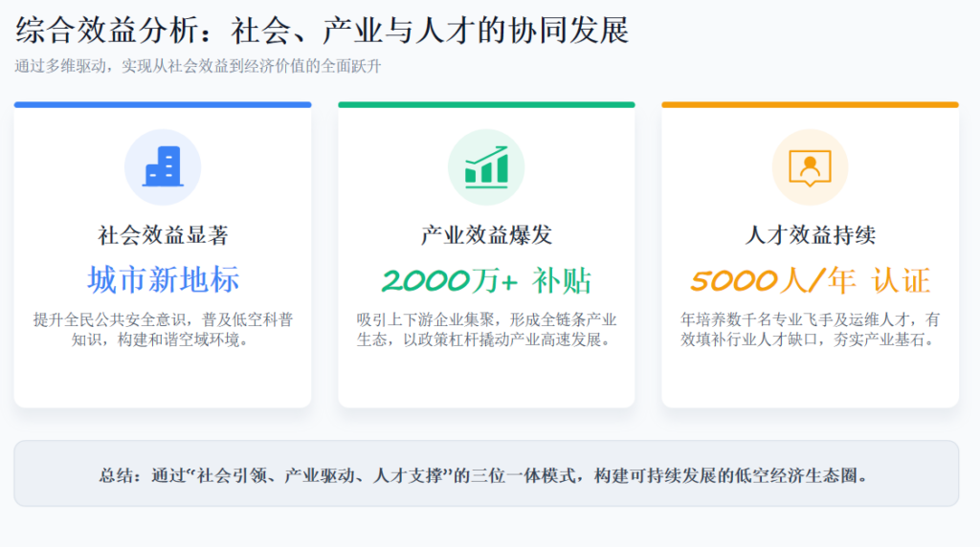980x547 pixels.
Task: Click the green growth chart icon
Action: 486,167
